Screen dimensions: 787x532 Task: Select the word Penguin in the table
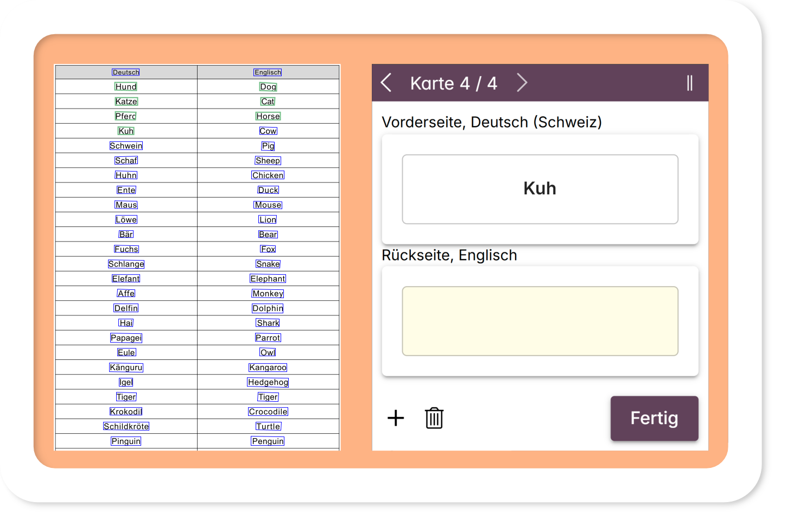point(268,441)
